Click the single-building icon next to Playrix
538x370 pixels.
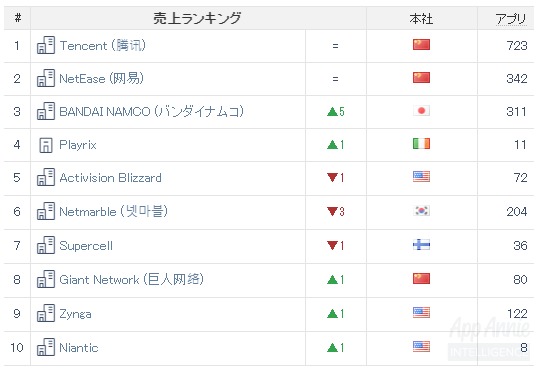point(46,145)
